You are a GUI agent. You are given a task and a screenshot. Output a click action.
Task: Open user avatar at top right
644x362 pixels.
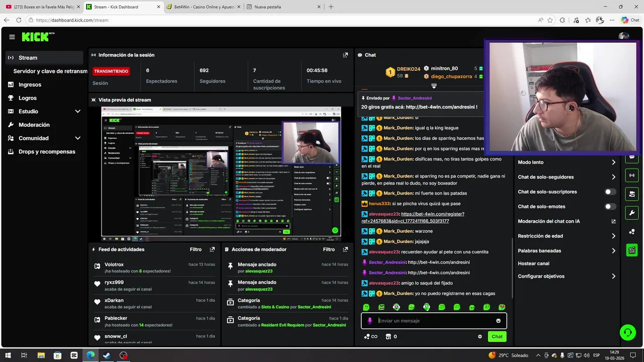624,36
